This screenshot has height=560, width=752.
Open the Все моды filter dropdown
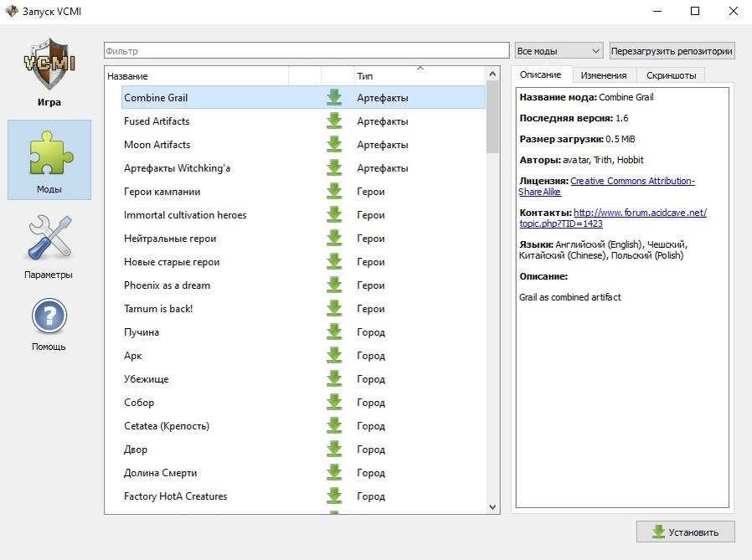point(559,51)
